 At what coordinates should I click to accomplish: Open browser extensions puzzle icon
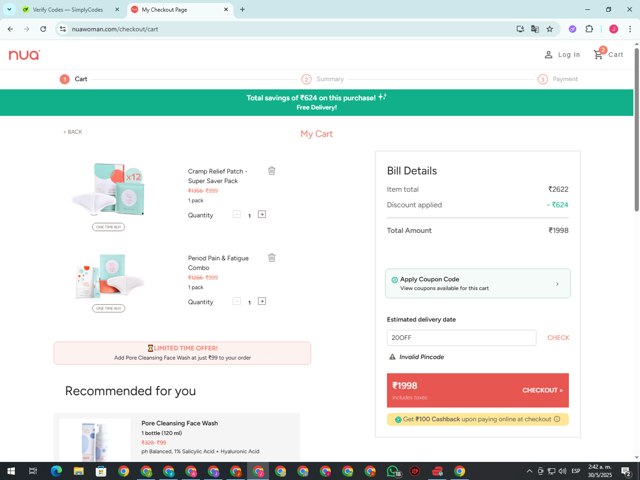[589, 29]
